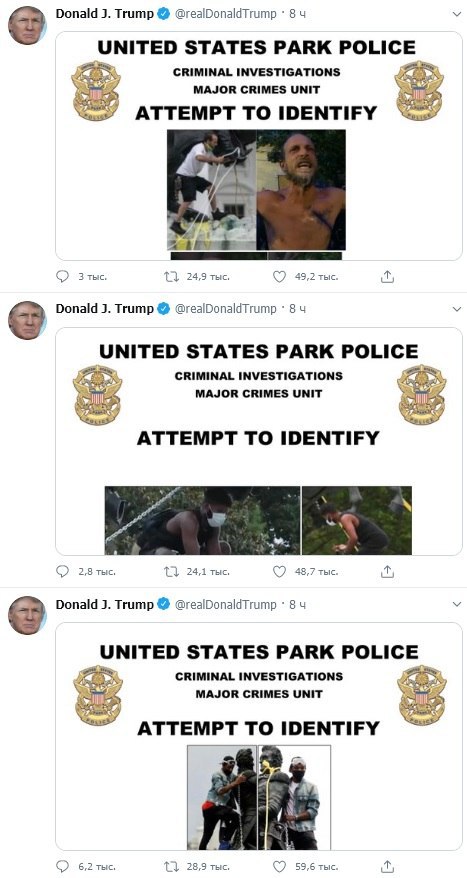This screenshot has height=878, width=467.
Task: Share the second tweet via share icon
Action: point(389,572)
